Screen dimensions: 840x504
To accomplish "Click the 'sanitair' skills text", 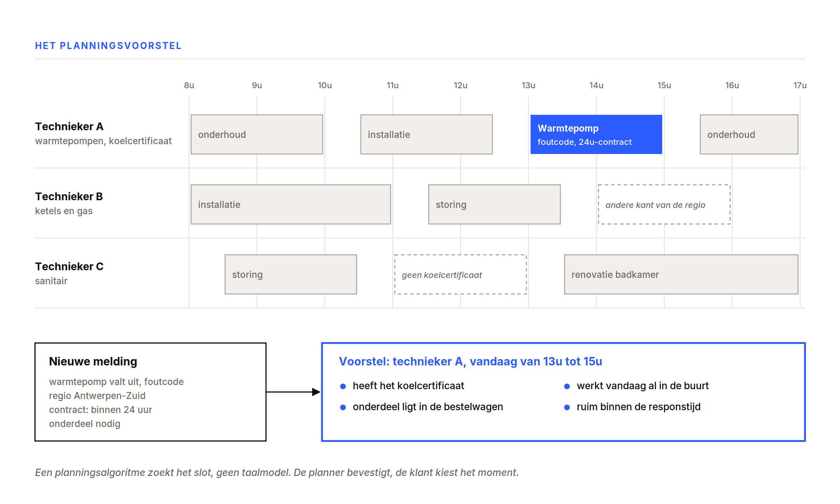I will pos(51,281).
